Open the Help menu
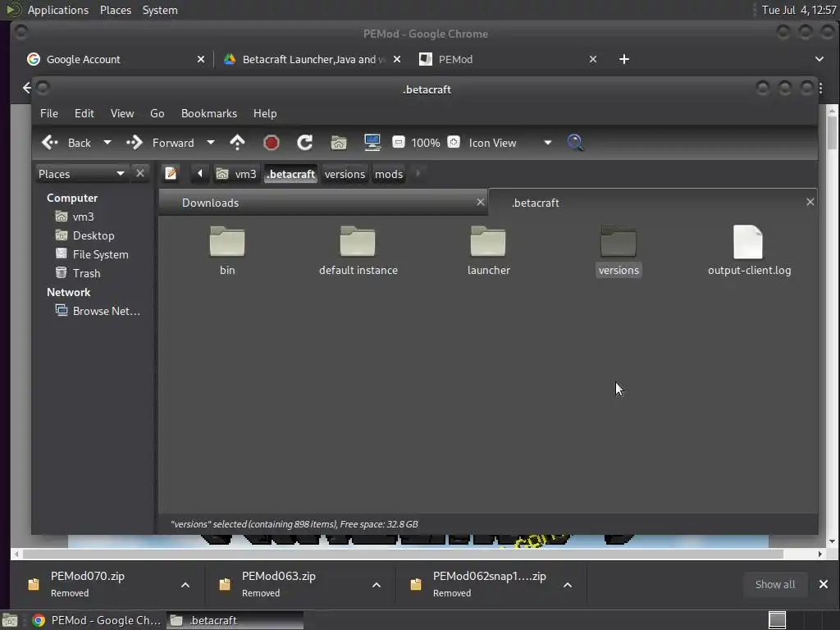840x630 pixels. coord(265,113)
